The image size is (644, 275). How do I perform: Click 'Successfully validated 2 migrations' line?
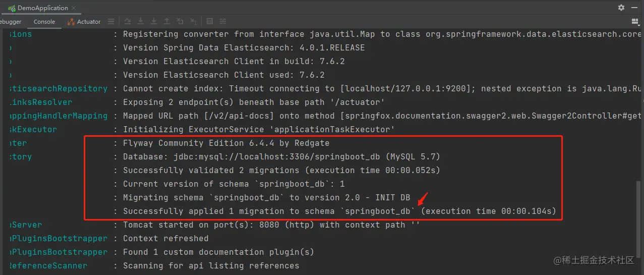tap(281, 171)
